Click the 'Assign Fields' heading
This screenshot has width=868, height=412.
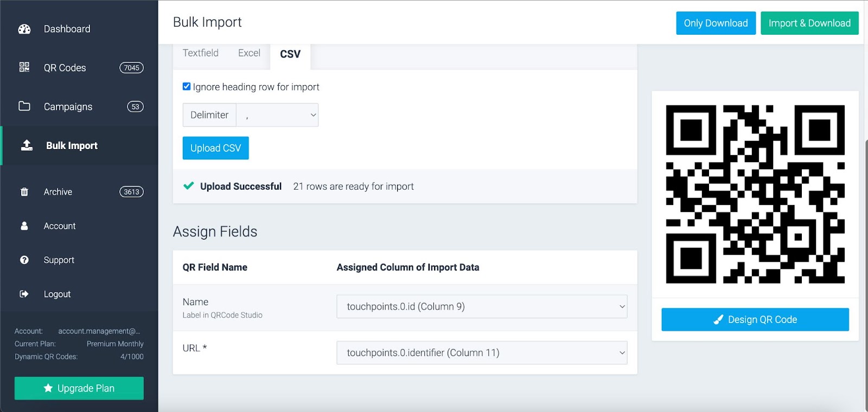(215, 231)
